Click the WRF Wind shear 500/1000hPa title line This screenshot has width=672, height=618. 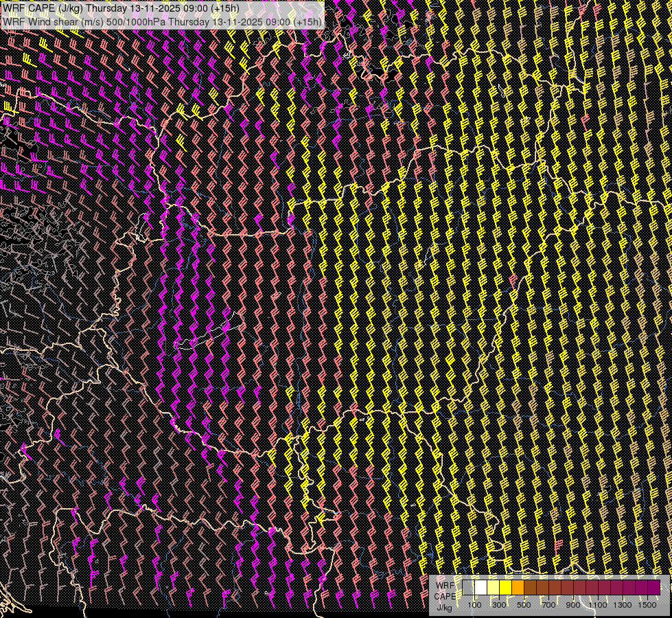pos(162,21)
